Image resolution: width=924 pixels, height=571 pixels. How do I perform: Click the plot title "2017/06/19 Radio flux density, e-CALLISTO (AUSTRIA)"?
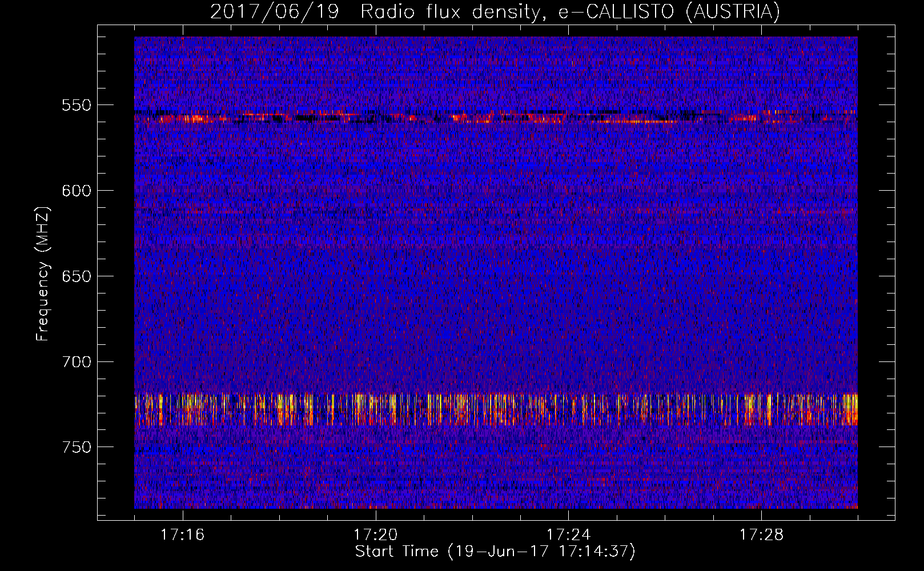point(495,11)
